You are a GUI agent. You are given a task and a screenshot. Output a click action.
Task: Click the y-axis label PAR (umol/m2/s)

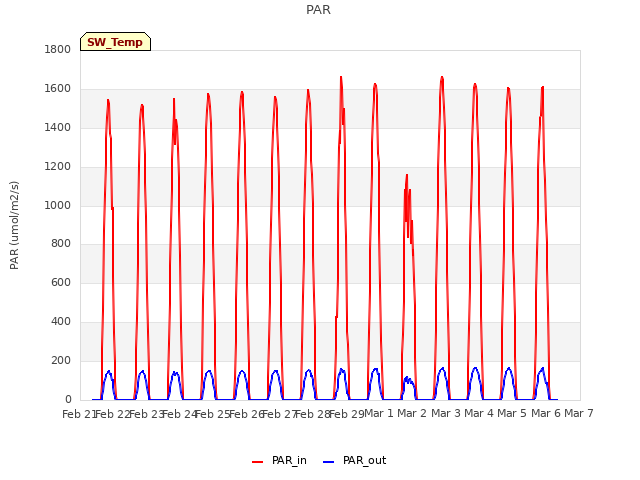[14, 225]
